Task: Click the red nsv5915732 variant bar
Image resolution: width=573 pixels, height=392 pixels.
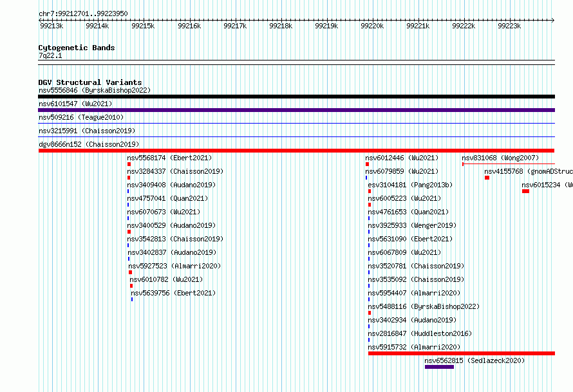Action: click(x=462, y=353)
